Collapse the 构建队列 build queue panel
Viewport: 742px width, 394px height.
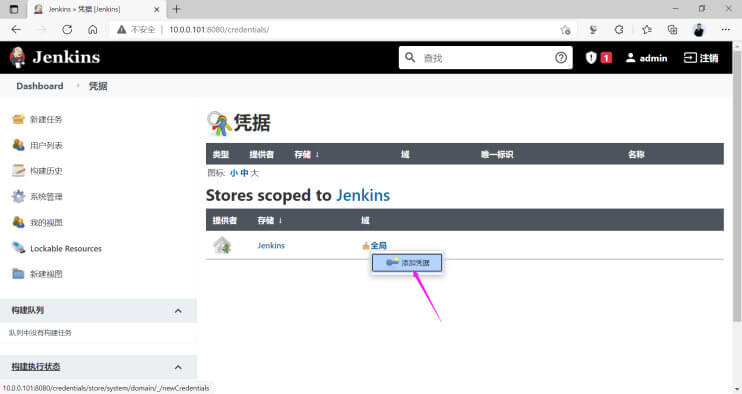pyautogui.click(x=178, y=311)
